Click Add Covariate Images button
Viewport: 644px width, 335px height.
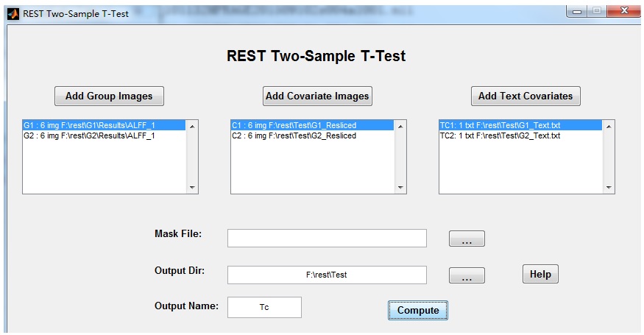click(317, 96)
